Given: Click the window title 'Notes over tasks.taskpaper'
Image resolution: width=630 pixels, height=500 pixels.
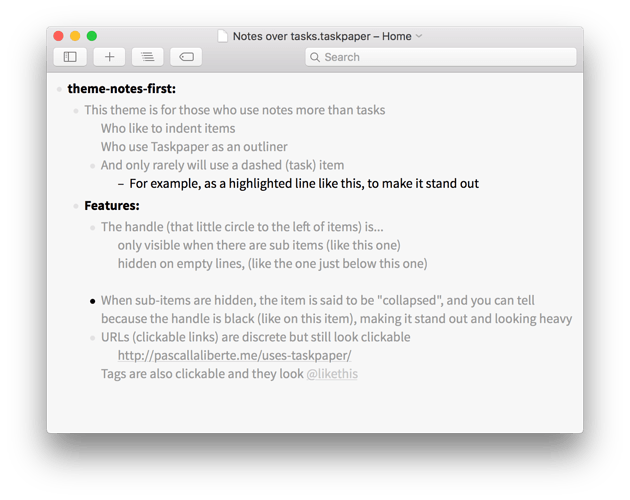Looking at the screenshot, I should [302, 36].
